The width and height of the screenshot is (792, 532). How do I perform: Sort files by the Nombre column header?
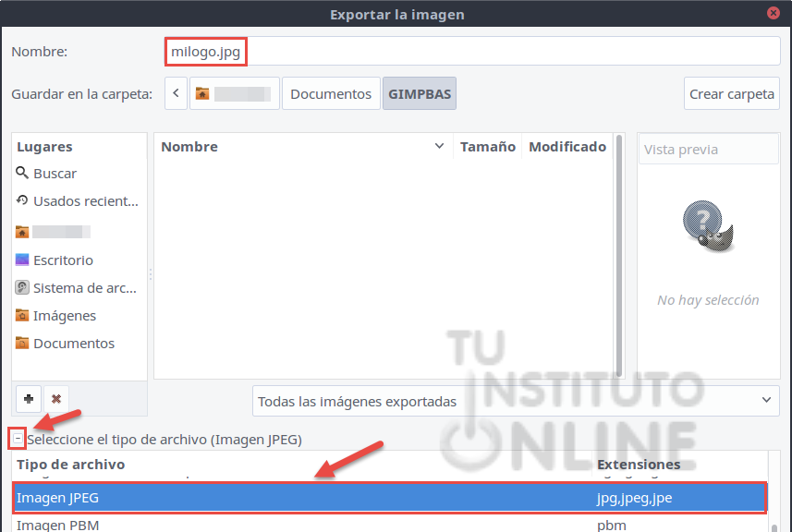pyautogui.click(x=303, y=146)
